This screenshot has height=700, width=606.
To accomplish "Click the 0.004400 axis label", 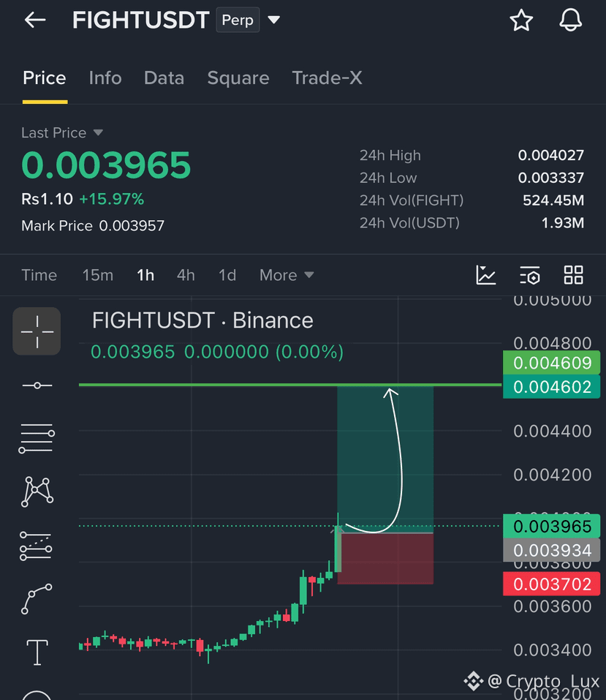I will pyautogui.click(x=553, y=432).
